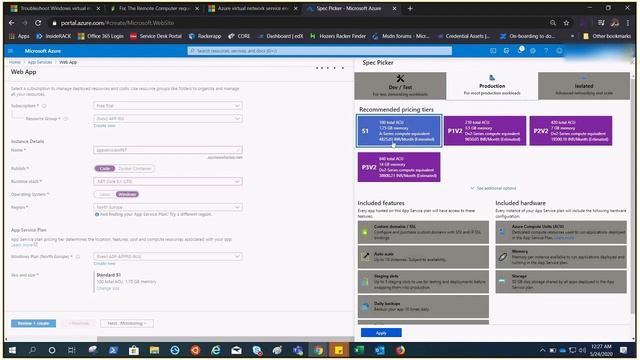
Task: Select Windows operating system
Action: [x=127, y=194]
